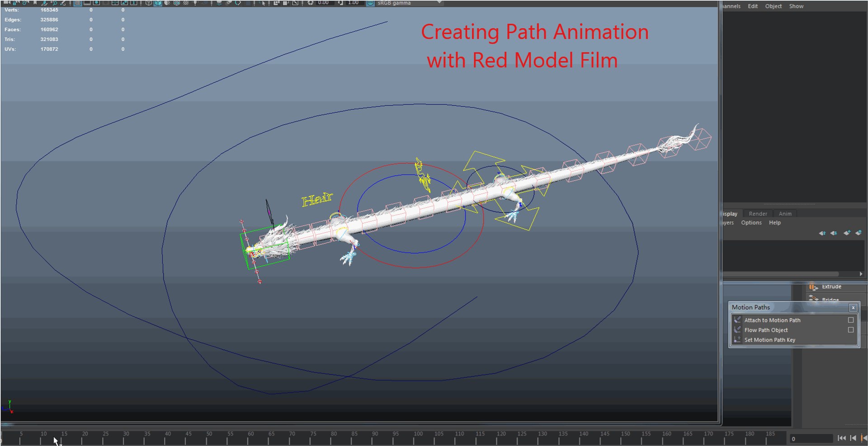The image size is (868, 446).
Task: Close the Motion Paths panel
Action: click(853, 307)
